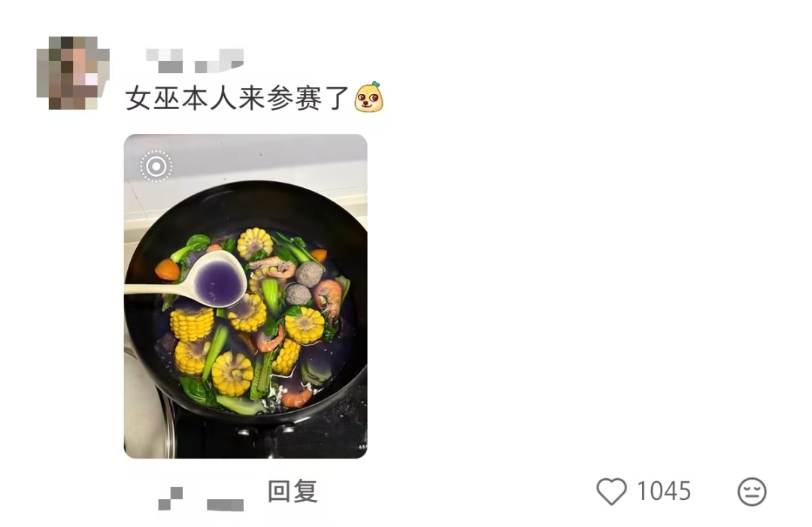Open the soup pot photo thumbnail
Image resolution: width=812 pixels, height=527 pixels.
[x=245, y=296]
